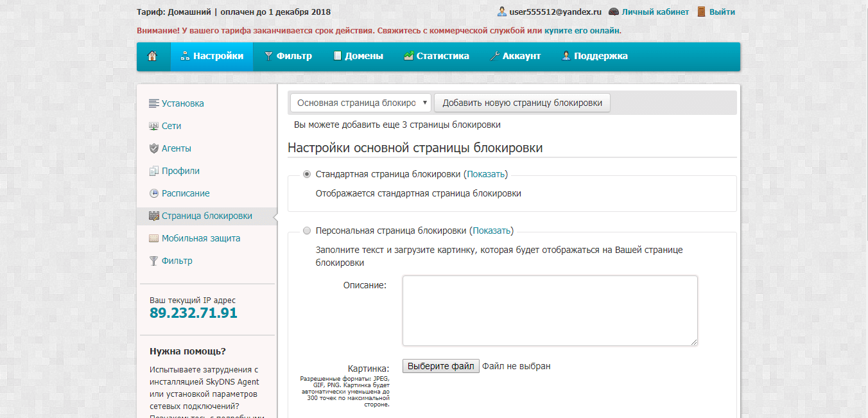
Task: Click the Networks (Сети) sidebar icon
Action: pyautogui.click(x=153, y=126)
